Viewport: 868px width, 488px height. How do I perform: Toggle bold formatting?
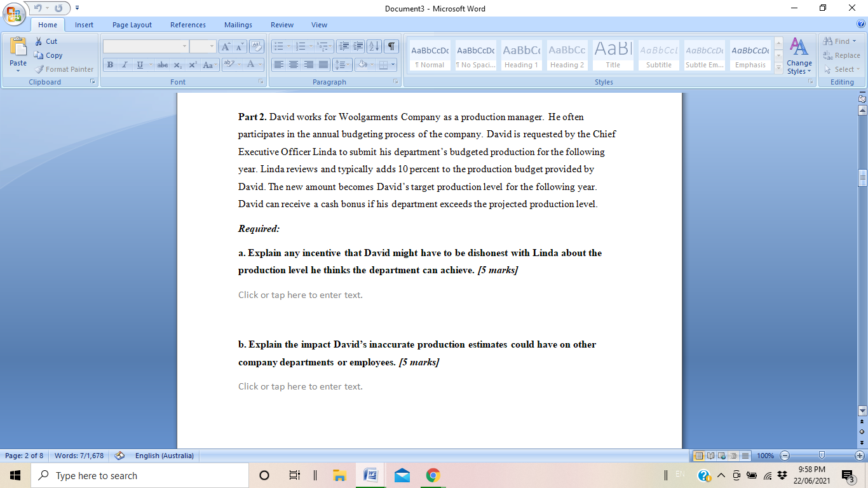(x=109, y=64)
